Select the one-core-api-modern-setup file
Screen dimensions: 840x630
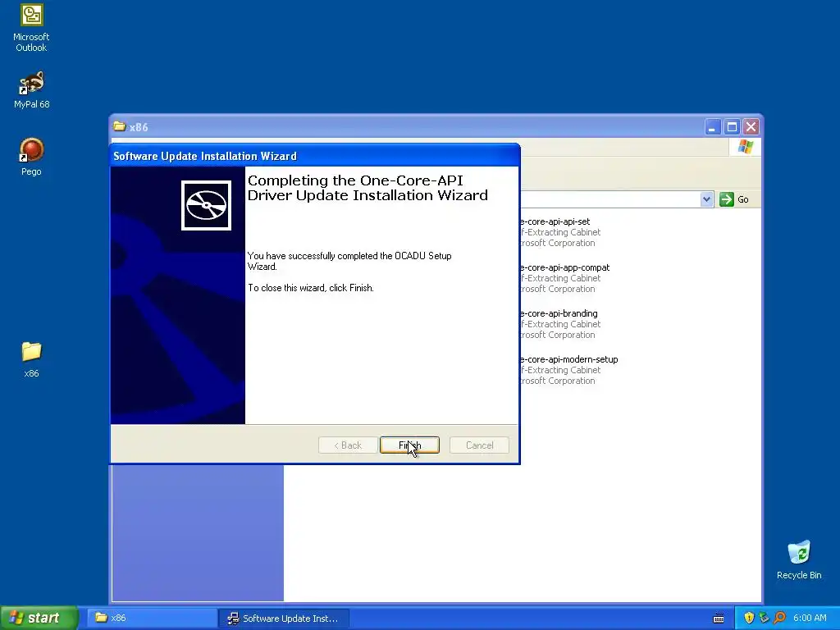(568, 370)
